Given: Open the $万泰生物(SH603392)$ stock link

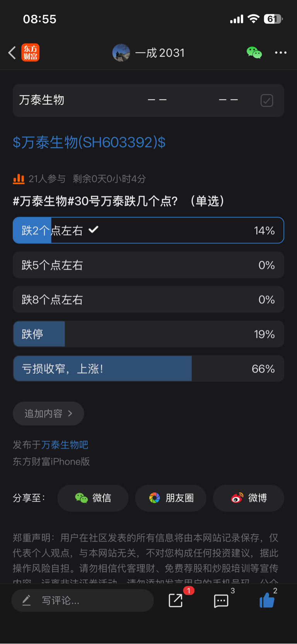Looking at the screenshot, I should click(89, 143).
